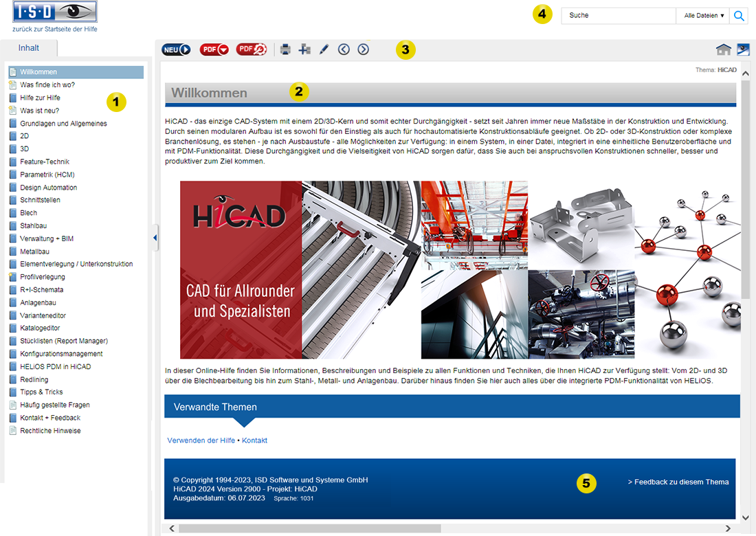Switch to the Inhalt tab

(x=28, y=47)
